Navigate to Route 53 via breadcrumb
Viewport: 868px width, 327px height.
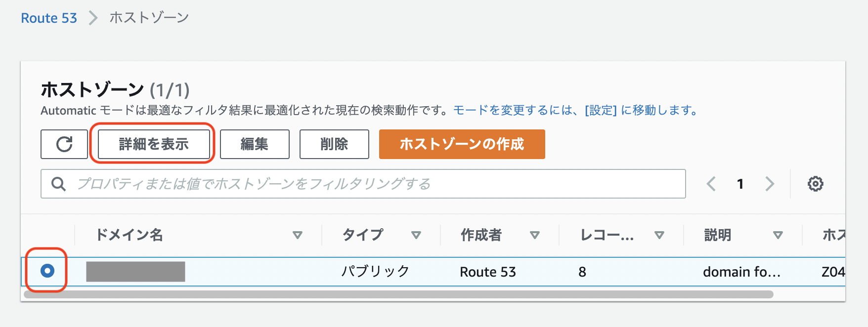[x=48, y=18]
